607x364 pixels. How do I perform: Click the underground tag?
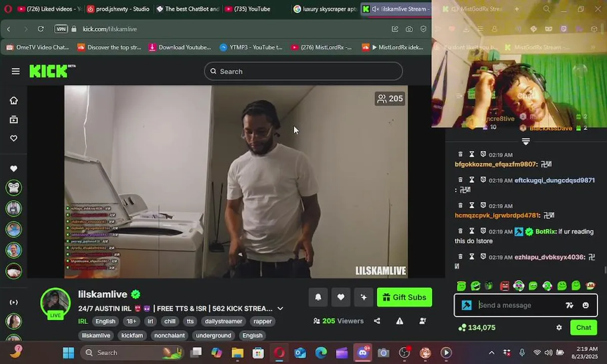pyautogui.click(x=213, y=335)
